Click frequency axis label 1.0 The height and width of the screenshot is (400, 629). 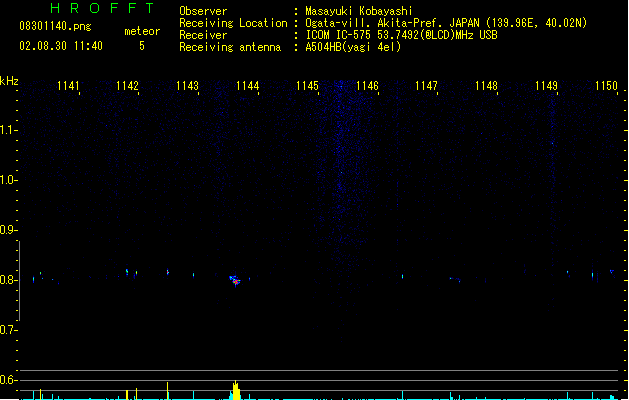tap(8, 180)
